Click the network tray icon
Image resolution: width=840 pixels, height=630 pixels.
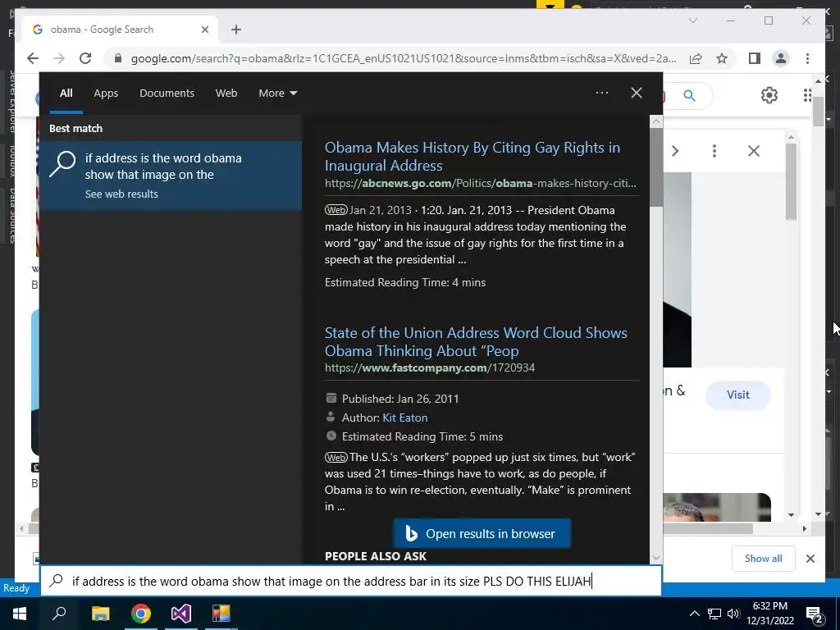tap(714, 614)
